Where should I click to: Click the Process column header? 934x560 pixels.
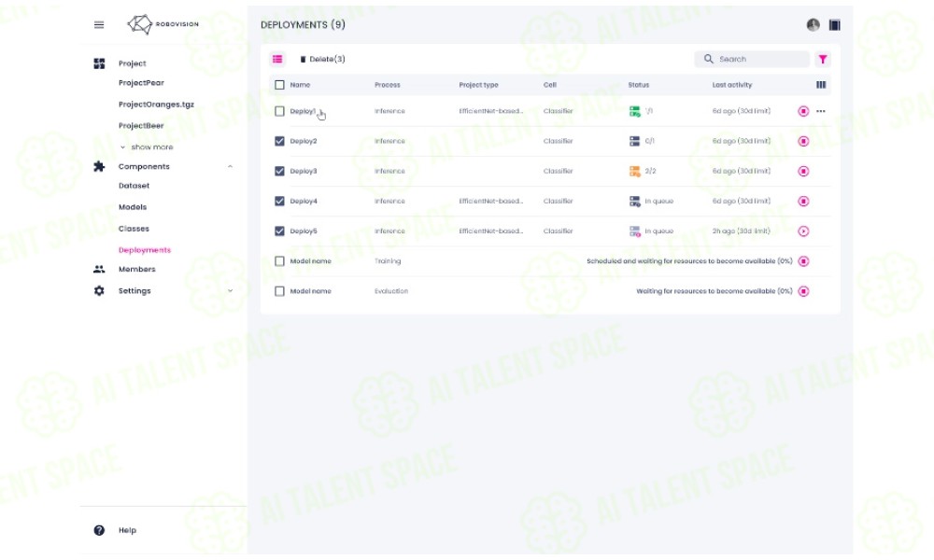point(388,85)
